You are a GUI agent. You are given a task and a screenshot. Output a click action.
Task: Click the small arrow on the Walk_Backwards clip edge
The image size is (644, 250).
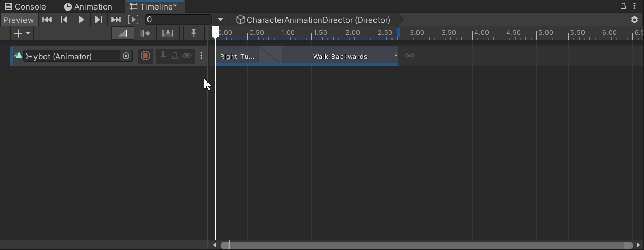tap(395, 56)
